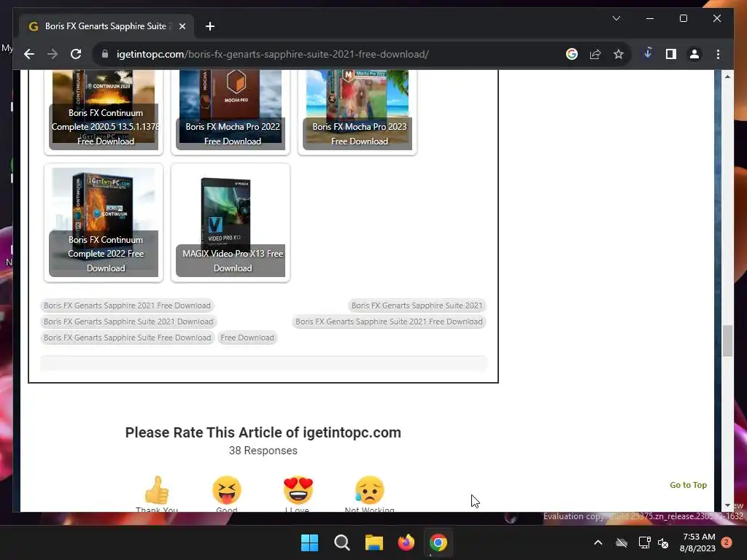The width and height of the screenshot is (747, 560).
Task: Go back using the browser back arrow
Action: point(29,54)
